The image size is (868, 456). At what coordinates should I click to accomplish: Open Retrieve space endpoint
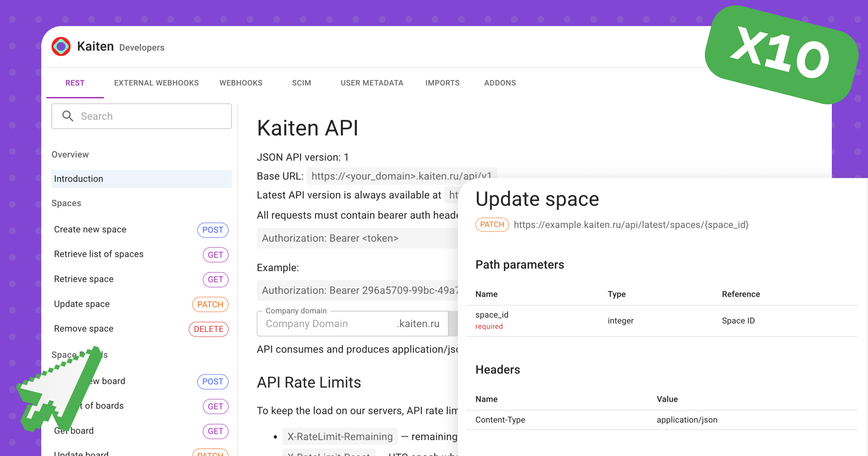pyautogui.click(x=84, y=279)
